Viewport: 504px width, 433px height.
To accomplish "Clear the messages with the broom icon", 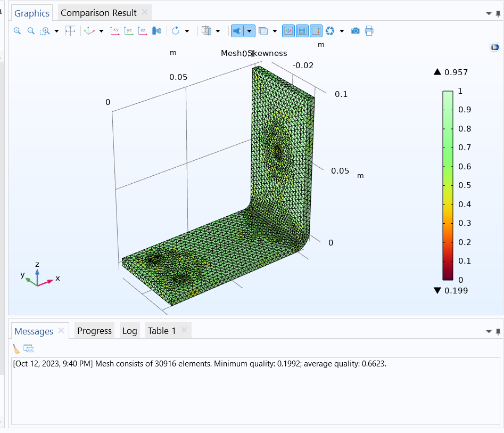I will coord(16,349).
